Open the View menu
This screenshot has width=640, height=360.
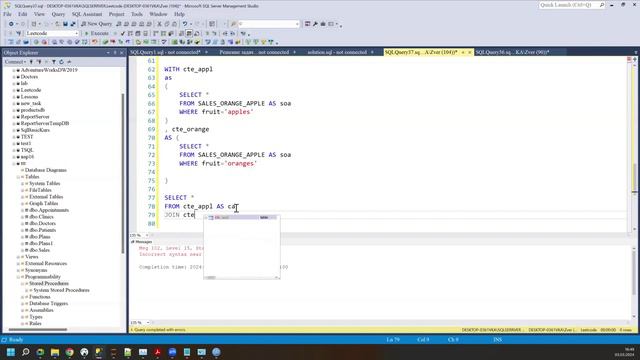click(x=39, y=14)
